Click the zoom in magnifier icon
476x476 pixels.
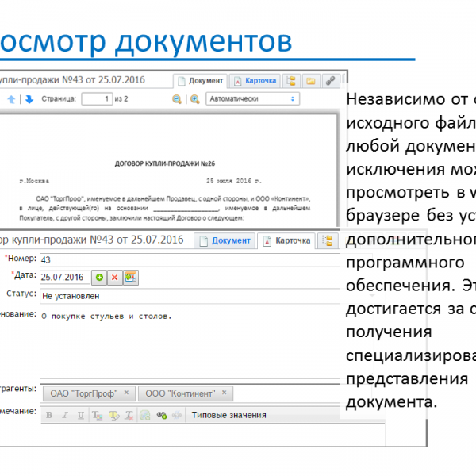point(195,99)
